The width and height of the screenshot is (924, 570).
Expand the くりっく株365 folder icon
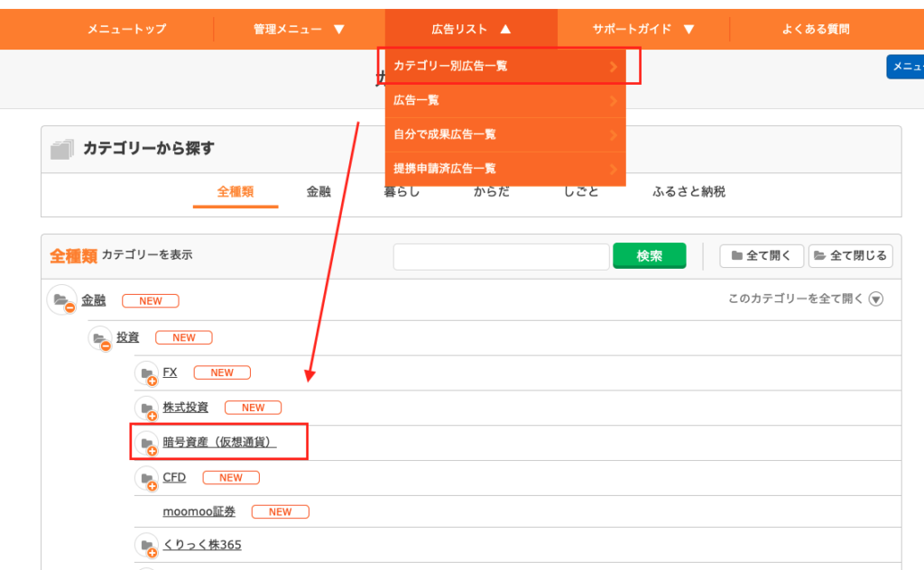(146, 546)
